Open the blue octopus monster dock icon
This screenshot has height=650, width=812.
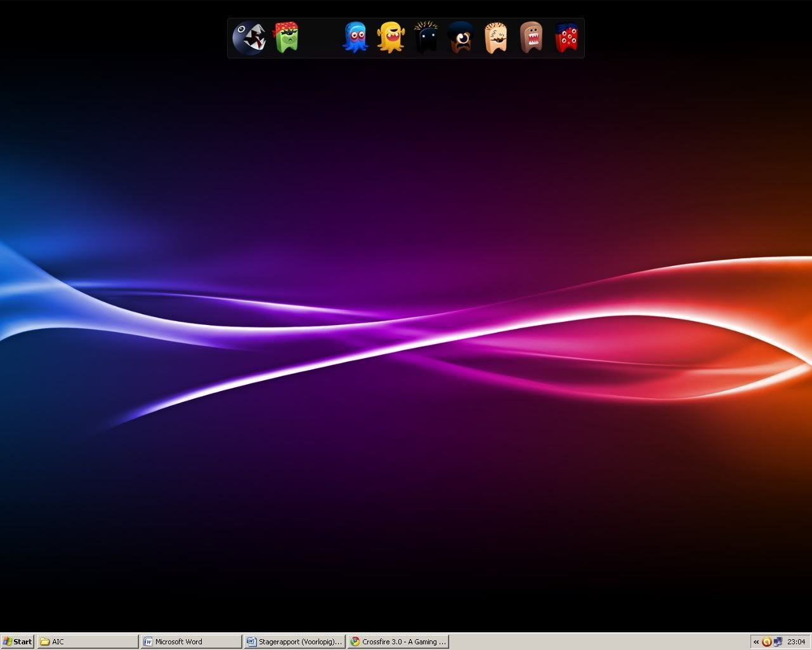pos(355,37)
